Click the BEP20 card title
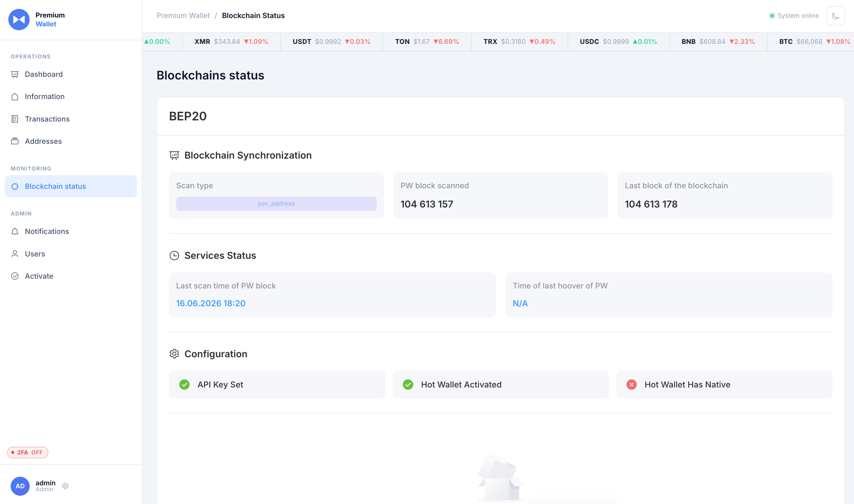854x504 pixels. (188, 116)
